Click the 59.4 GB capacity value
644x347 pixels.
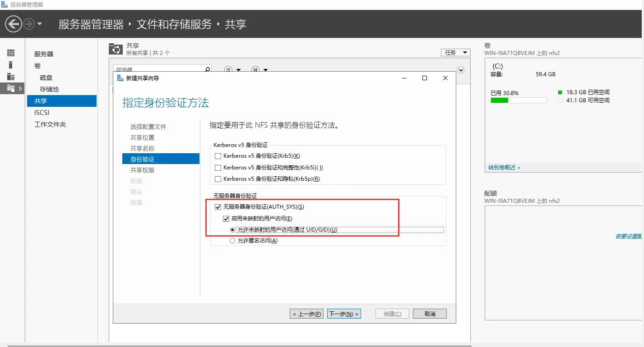click(x=546, y=74)
